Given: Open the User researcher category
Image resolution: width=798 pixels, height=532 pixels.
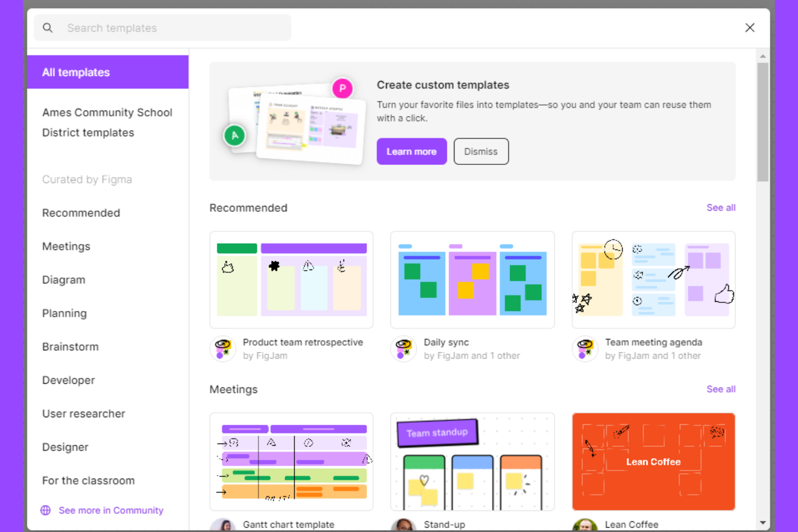Looking at the screenshot, I should (x=84, y=413).
